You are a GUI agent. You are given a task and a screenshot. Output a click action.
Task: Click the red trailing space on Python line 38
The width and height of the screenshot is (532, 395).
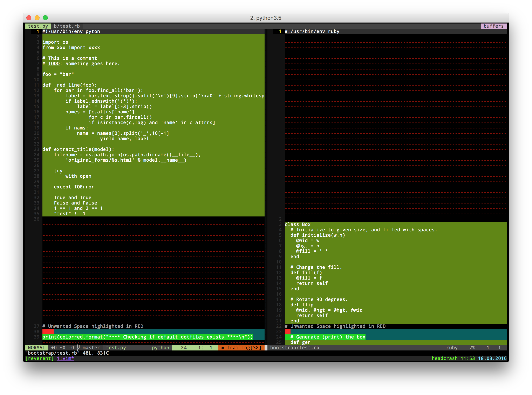click(x=48, y=332)
